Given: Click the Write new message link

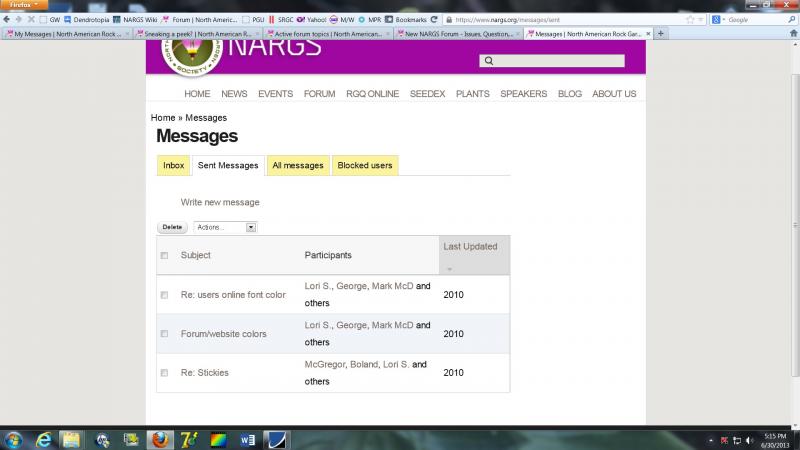Looking at the screenshot, I should 220,202.
